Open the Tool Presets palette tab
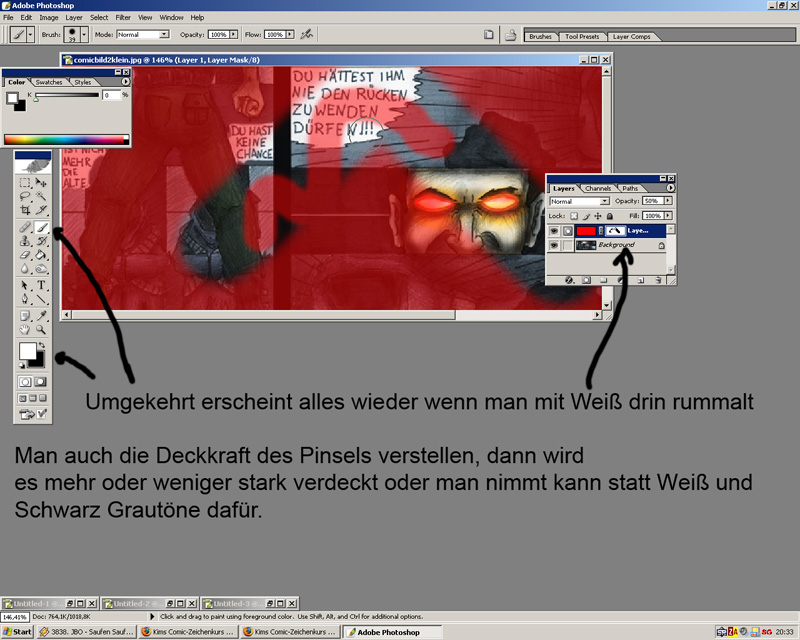This screenshot has width=800, height=640. (581, 36)
